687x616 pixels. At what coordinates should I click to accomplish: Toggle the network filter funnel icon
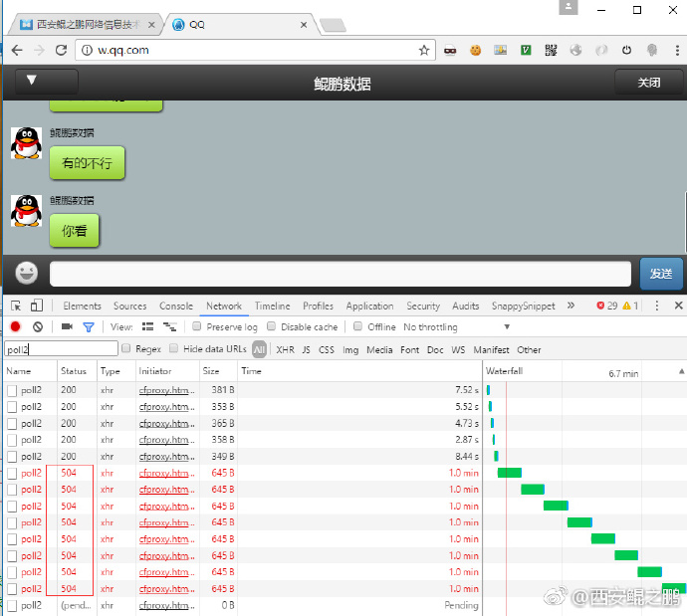click(x=89, y=327)
